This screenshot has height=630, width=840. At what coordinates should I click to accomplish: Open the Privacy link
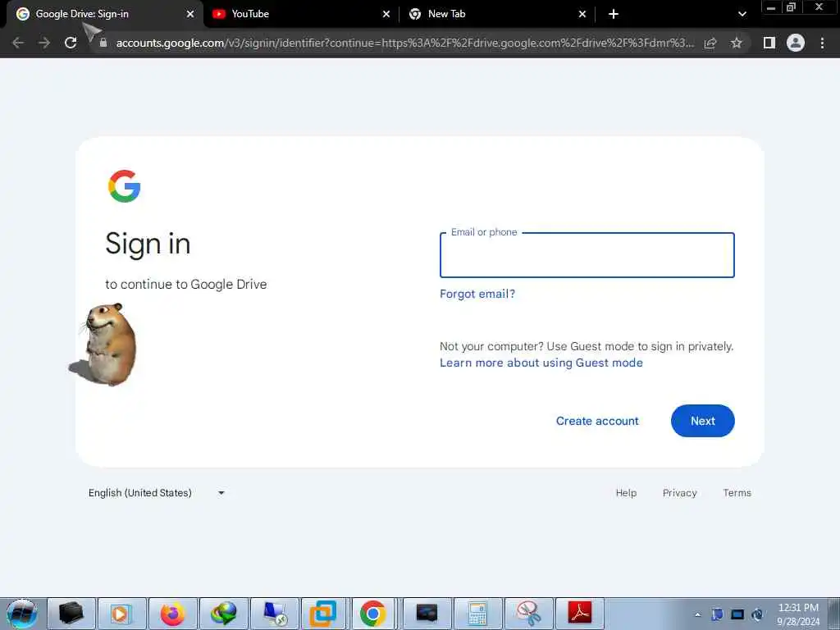click(x=680, y=493)
